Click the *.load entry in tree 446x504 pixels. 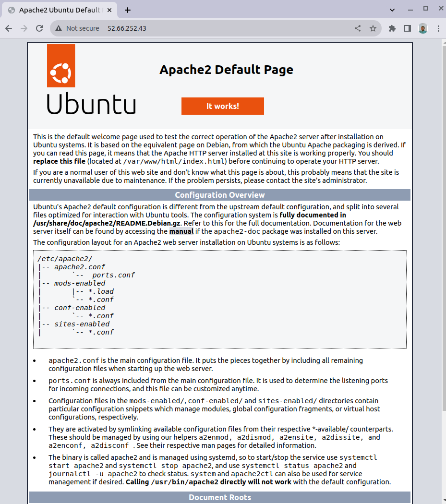click(101, 291)
